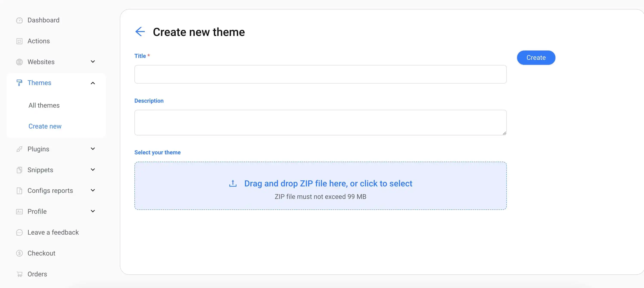644x288 pixels.
Task: Open the All themes page
Action: point(44,105)
